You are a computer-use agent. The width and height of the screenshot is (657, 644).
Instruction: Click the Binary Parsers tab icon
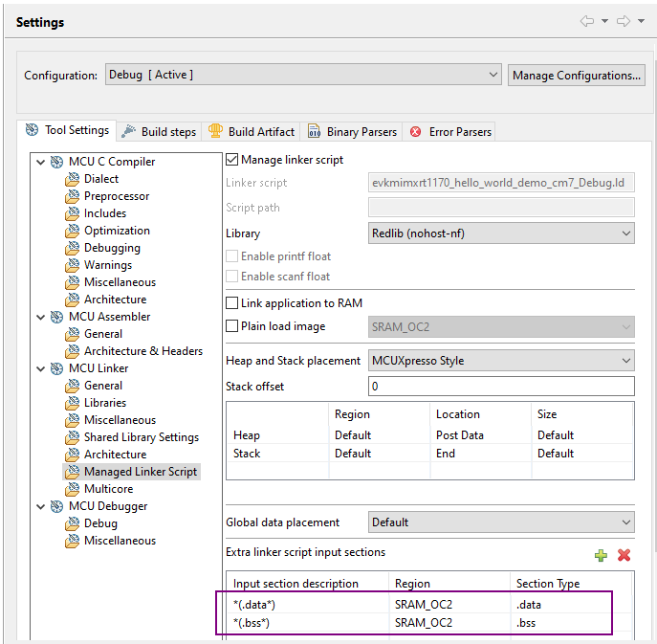click(315, 131)
